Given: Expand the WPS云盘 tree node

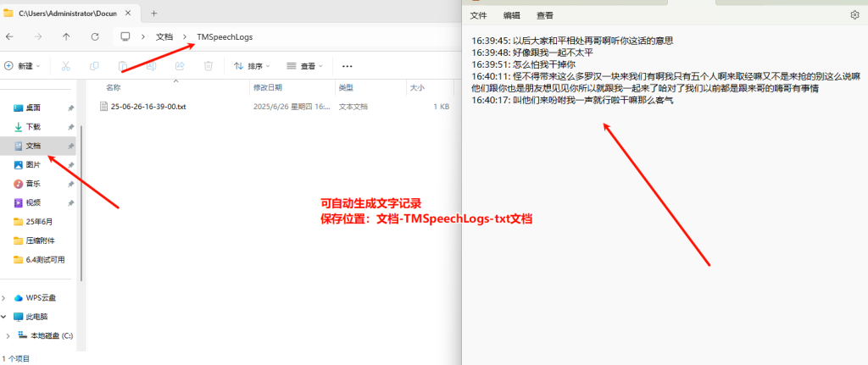Looking at the screenshot, I should coord(4,297).
